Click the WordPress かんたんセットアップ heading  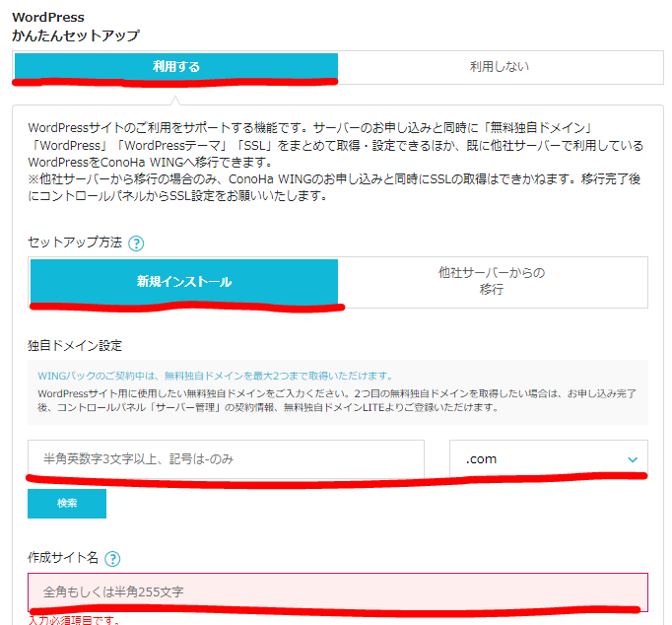[x=76, y=27]
